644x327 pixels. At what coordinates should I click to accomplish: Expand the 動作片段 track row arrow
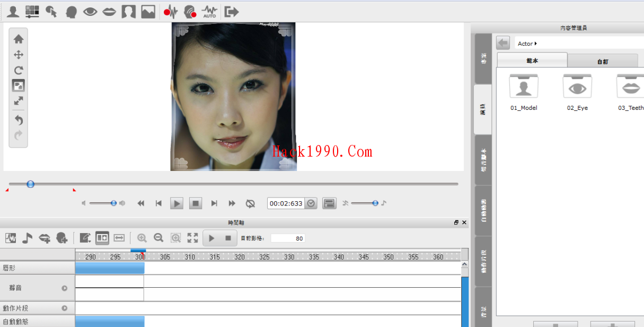[x=65, y=308]
